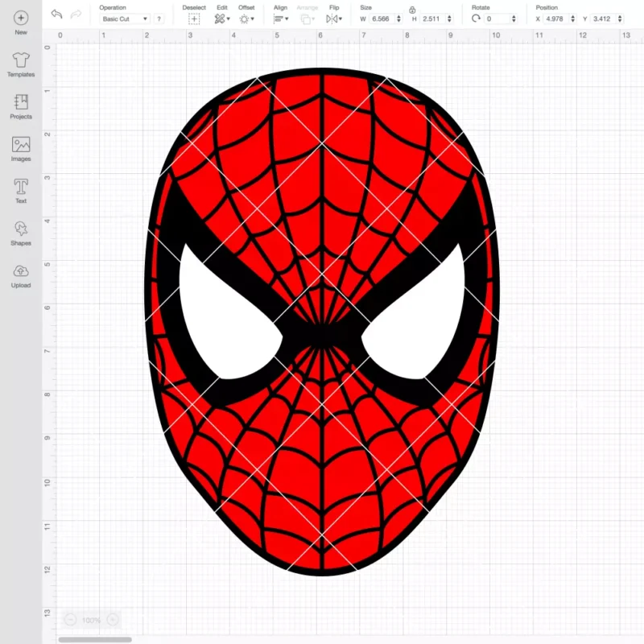644x644 pixels.
Task: Adjust the X position stepper
Action: [x=573, y=19]
